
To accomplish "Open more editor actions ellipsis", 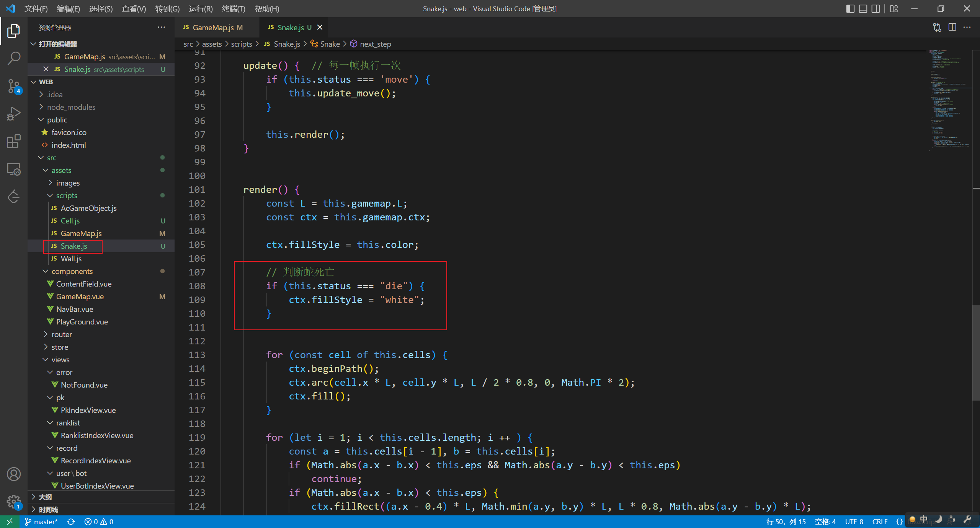I will pos(967,27).
